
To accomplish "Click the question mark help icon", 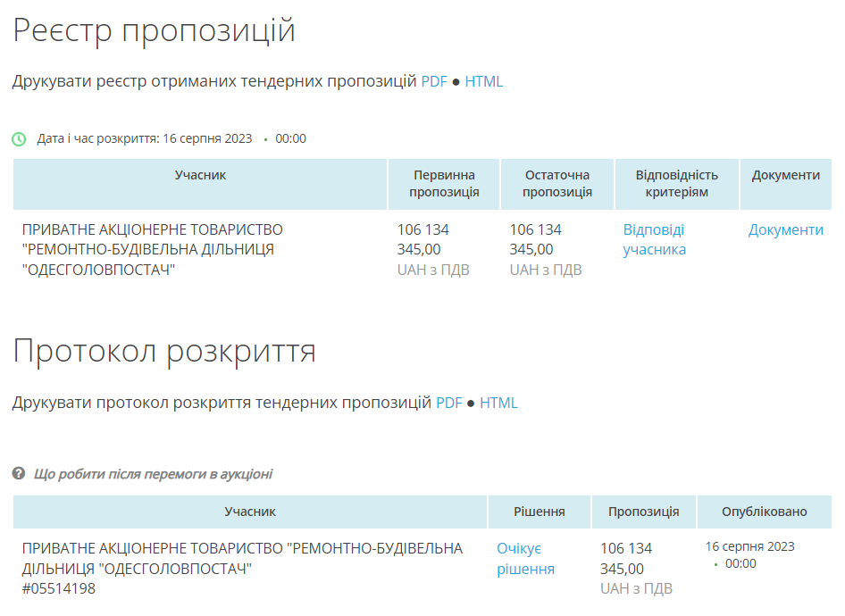I will click(19, 474).
